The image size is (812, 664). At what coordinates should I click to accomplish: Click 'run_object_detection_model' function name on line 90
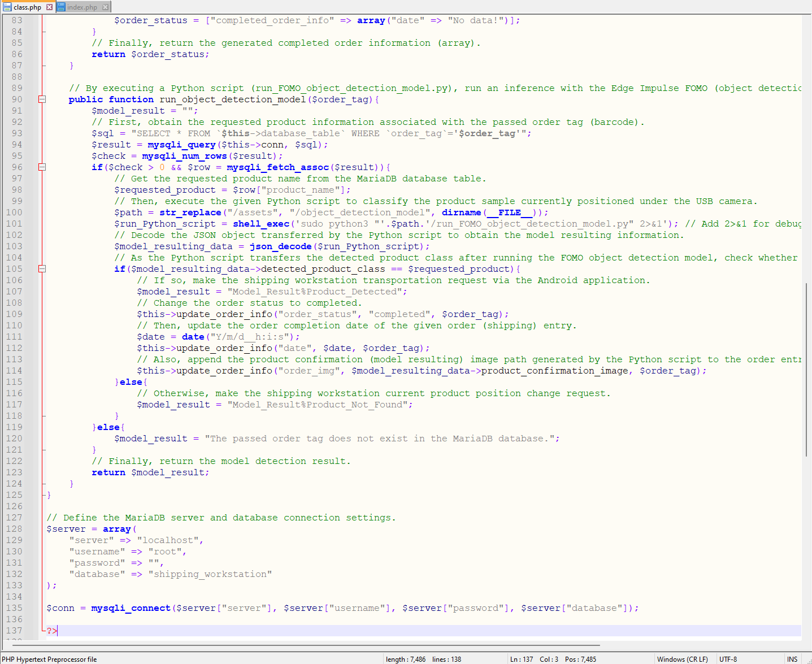[x=233, y=99]
